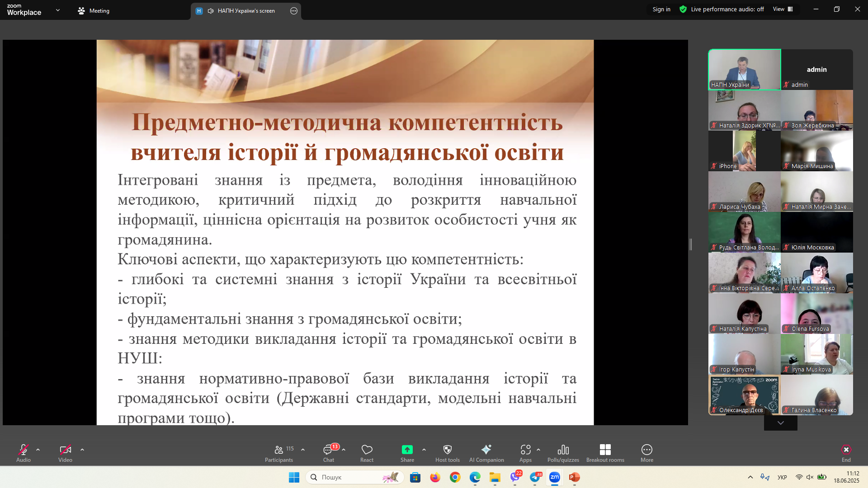
Task: Select Iryna Musikova video tile
Action: pos(817,354)
